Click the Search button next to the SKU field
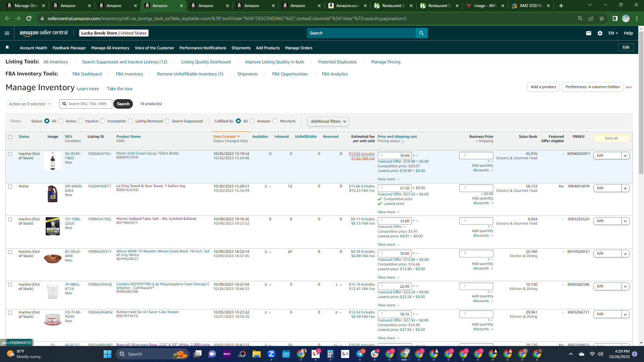644x362 pixels. (x=123, y=104)
